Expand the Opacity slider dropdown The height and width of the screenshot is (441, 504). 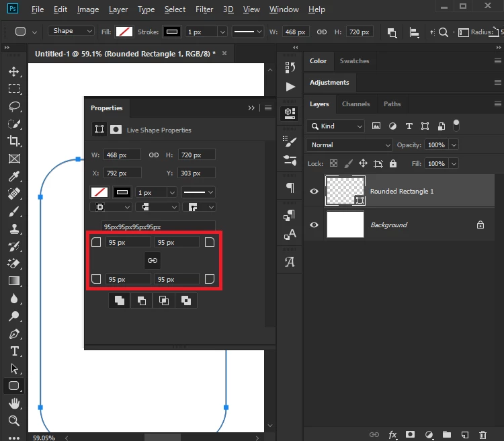pos(454,145)
